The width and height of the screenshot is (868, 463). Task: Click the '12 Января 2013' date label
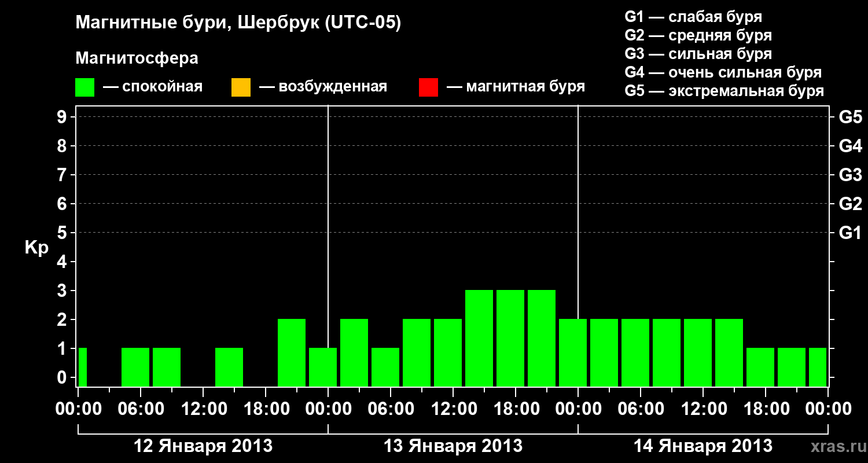tap(203, 446)
